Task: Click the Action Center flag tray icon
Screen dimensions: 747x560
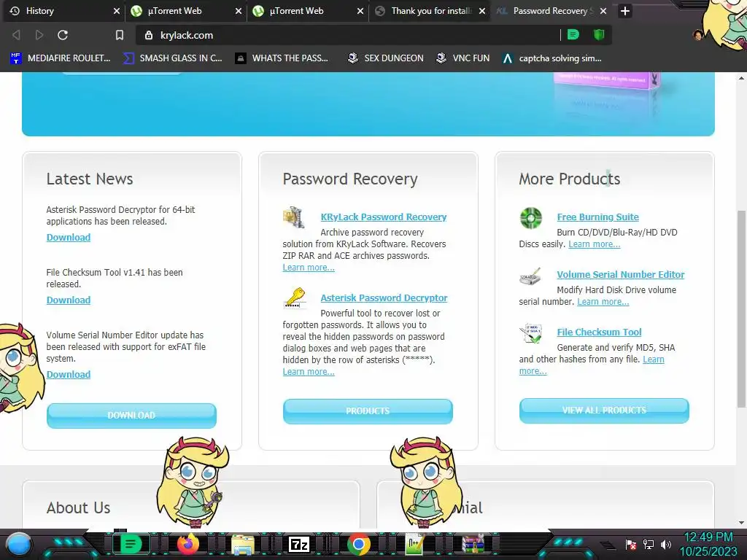Action: 631,544
